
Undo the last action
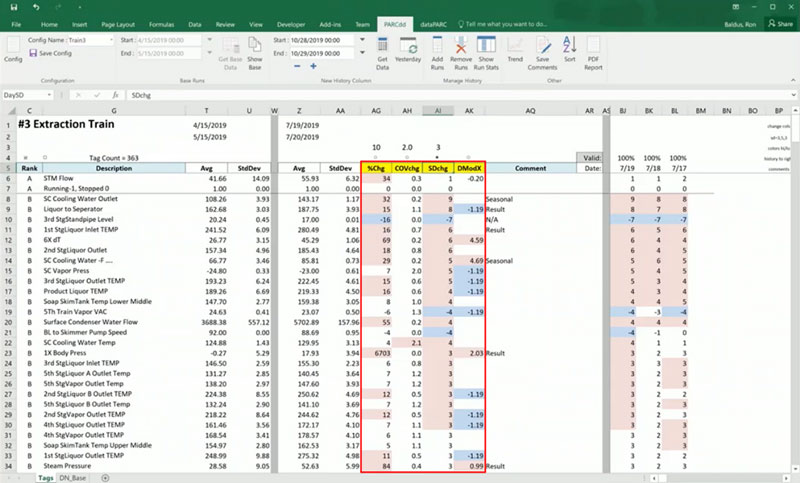pyautogui.click(x=36, y=7)
